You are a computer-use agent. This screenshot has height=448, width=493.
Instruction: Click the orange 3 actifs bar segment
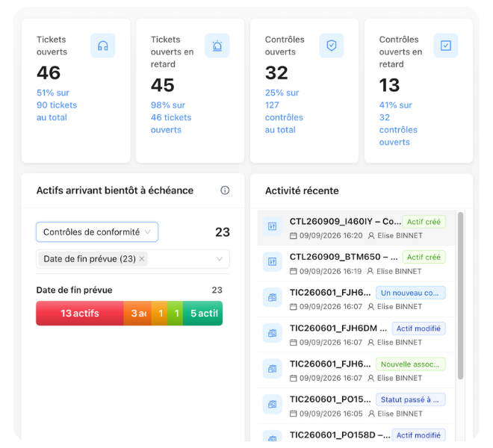click(x=137, y=313)
